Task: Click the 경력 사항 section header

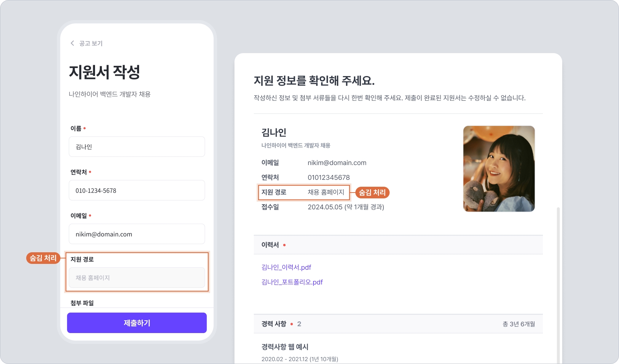Action: pos(274,324)
